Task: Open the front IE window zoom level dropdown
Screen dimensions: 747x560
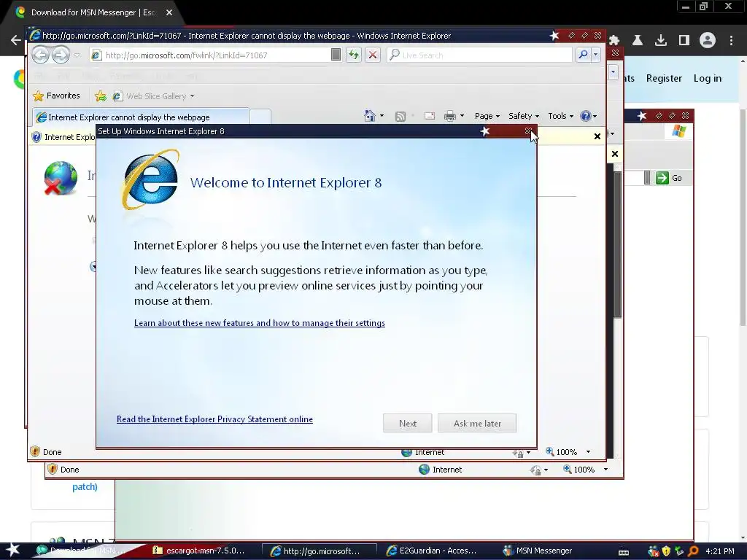Action: [x=588, y=452]
